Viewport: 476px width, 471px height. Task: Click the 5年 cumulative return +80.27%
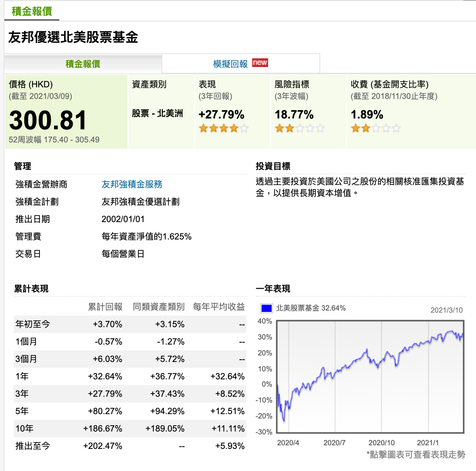click(x=105, y=411)
